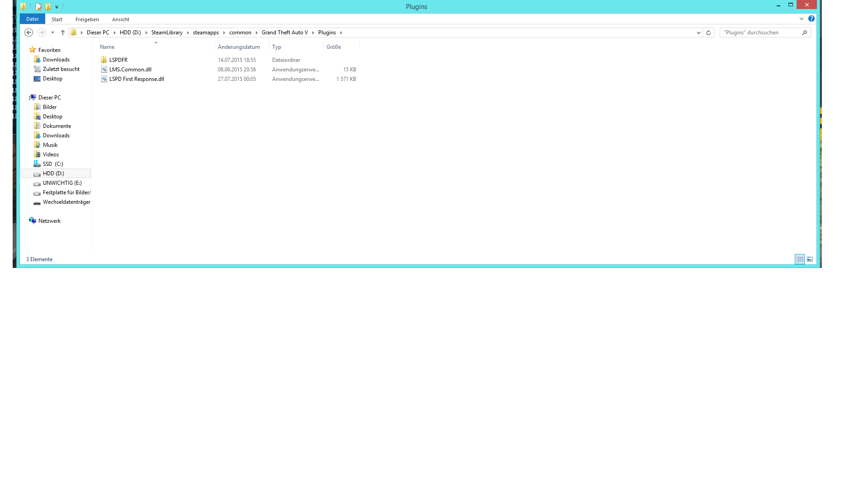Select the LMS.Common.dll file icon

(x=104, y=70)
